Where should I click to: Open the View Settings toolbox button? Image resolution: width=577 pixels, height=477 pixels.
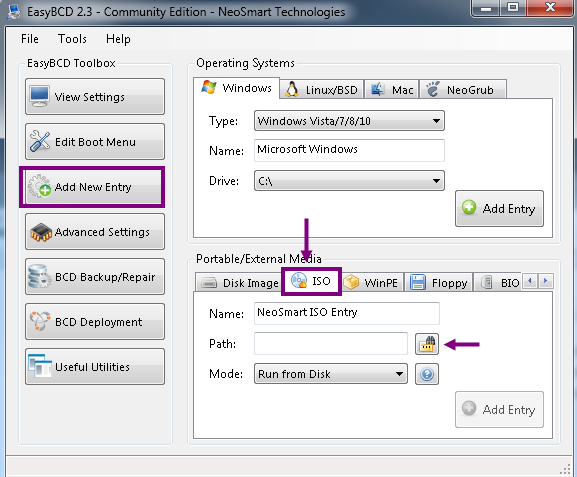[x=95, y=96]
